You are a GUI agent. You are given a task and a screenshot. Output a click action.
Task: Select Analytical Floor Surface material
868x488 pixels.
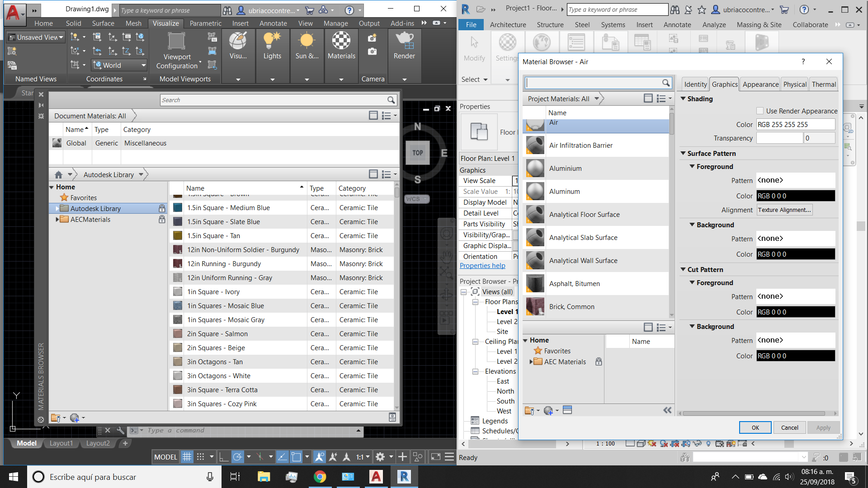tap(595, 214)
